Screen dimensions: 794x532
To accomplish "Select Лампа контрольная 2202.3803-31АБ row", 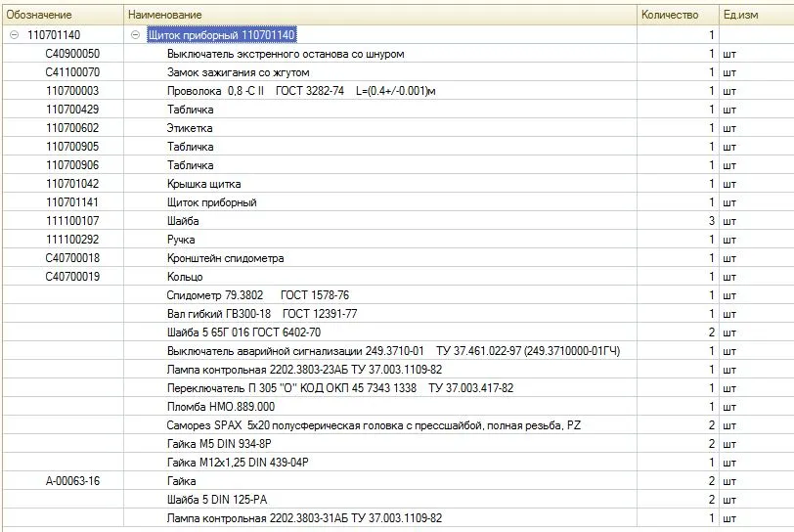I will tap(304, 518).
